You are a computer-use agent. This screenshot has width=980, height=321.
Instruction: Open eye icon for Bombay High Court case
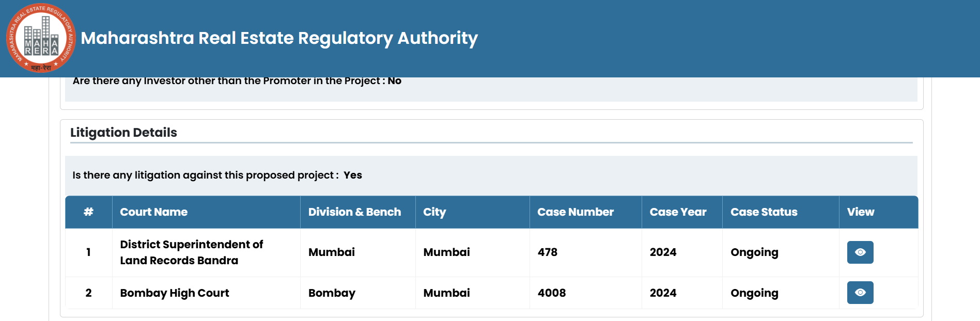[860, 293]
